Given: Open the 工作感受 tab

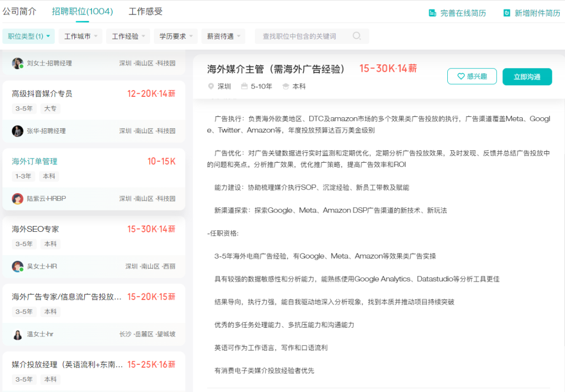Looking at the screenshot, I should click(x=145, y=11).
